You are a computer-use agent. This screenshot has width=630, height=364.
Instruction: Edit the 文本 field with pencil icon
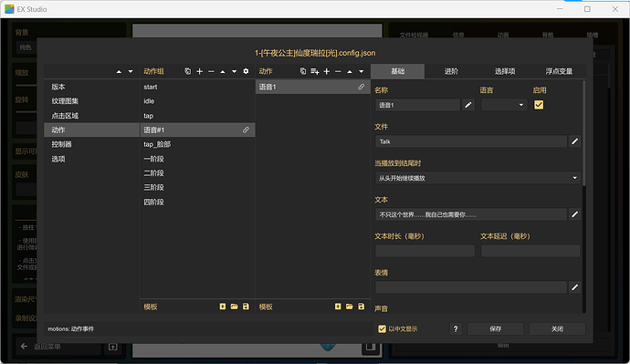[575, 214]
